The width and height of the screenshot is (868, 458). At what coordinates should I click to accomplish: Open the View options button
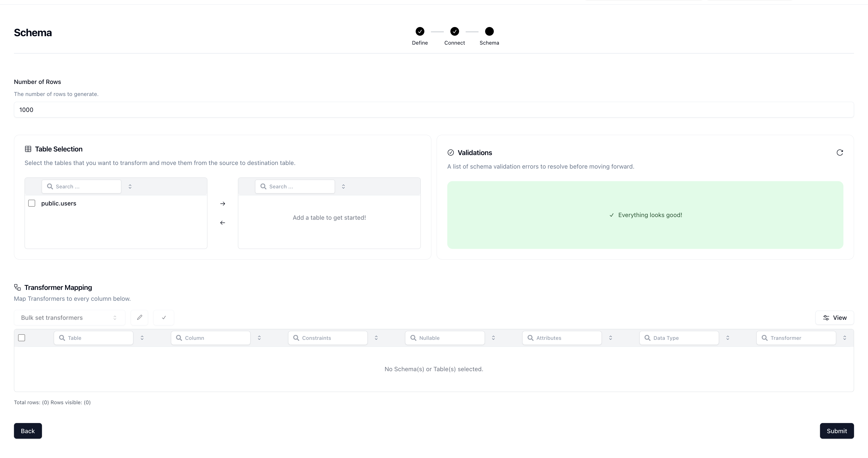[835, 317]
